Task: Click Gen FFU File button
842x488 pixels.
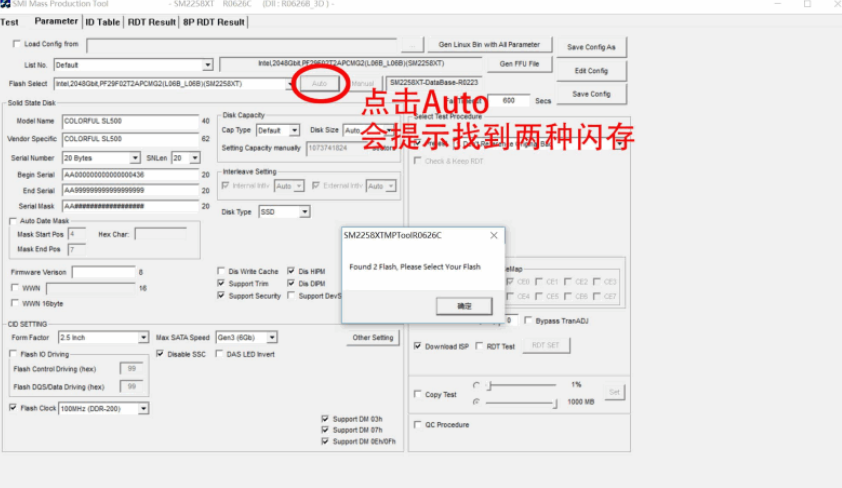Action: pyautogui.click(x=519, y=63)
